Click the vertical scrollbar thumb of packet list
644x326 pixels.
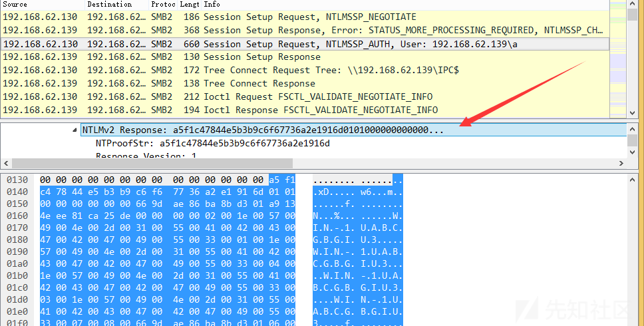point(633,14)
